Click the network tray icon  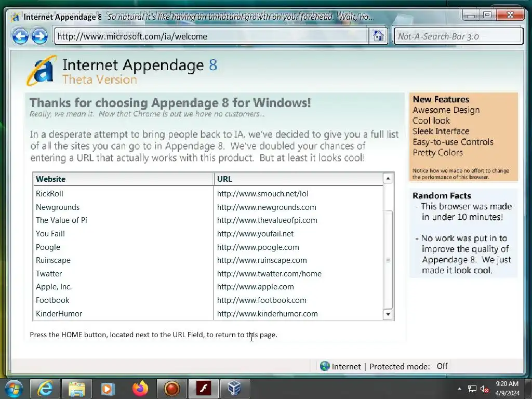472,389
